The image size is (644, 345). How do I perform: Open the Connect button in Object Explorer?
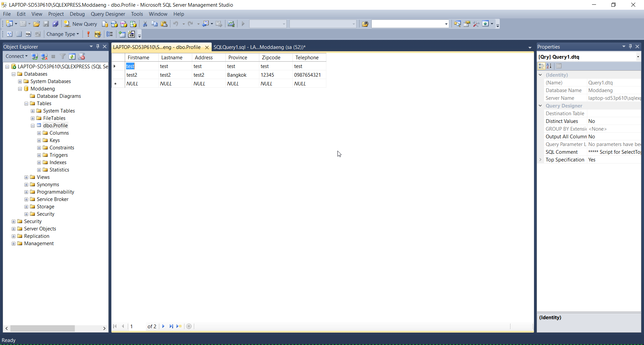(16, 56)
